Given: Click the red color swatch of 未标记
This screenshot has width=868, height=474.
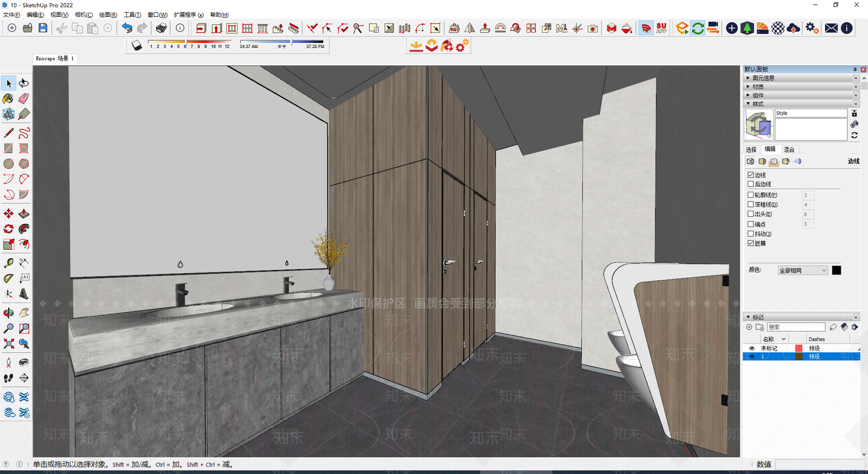Looking at the screenshot, I should click(x=799, y=349).
